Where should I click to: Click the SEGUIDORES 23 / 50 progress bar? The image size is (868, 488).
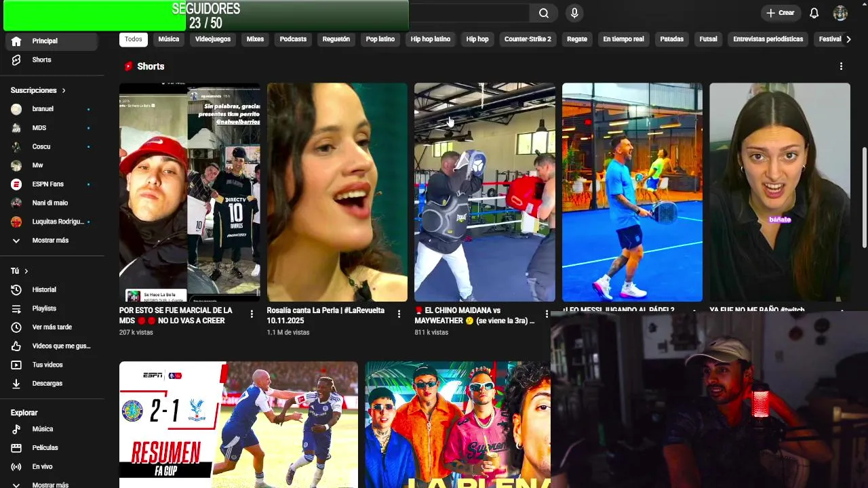click(x=205, y=16)
